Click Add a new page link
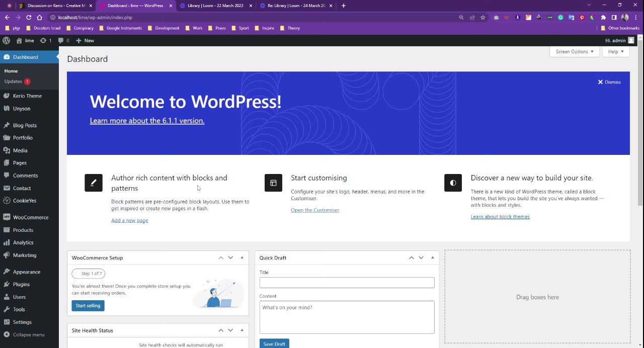The width and height of the screenshot is (644, 348). pyautogui.click(x=129, y=220)
